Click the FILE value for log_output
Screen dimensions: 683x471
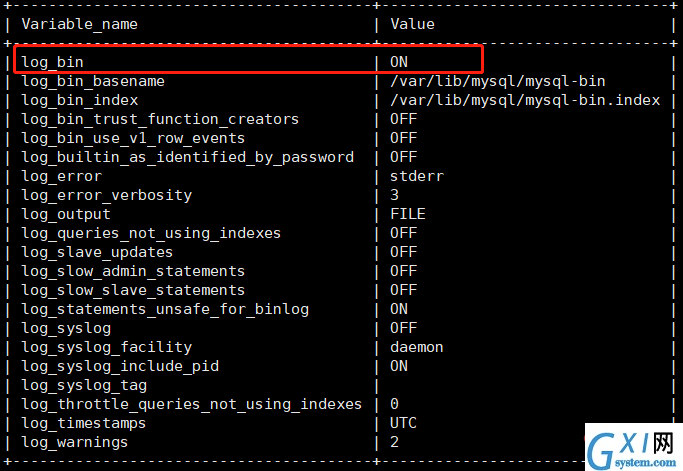pyautogui.click(x=408, y=214)
